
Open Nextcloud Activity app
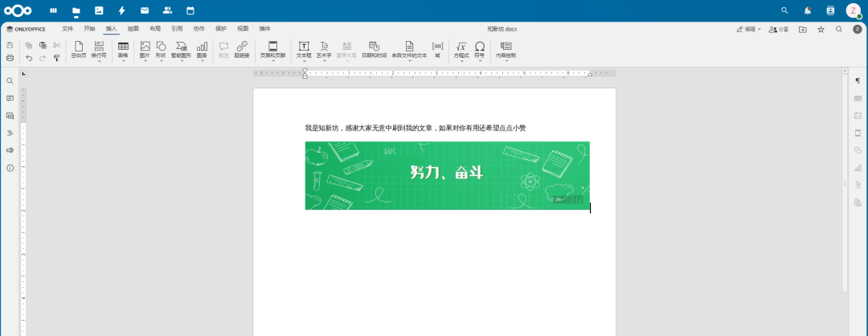122,10
